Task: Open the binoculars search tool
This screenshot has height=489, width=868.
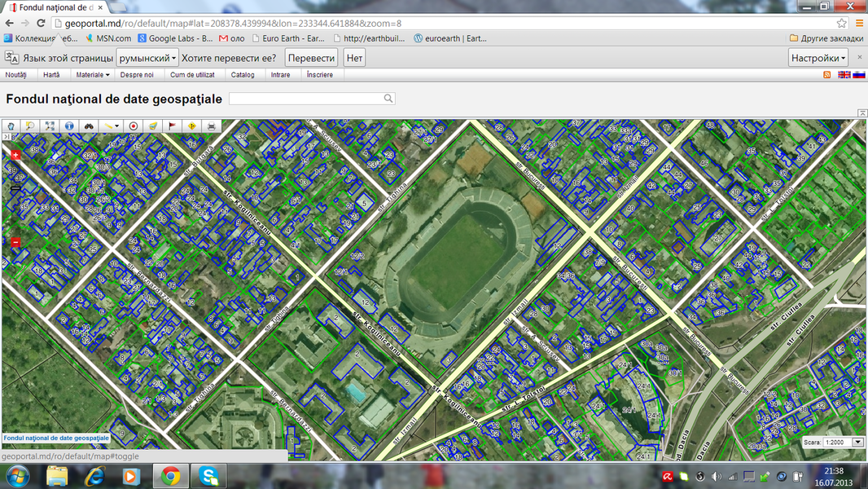Action: pos(90,126)
